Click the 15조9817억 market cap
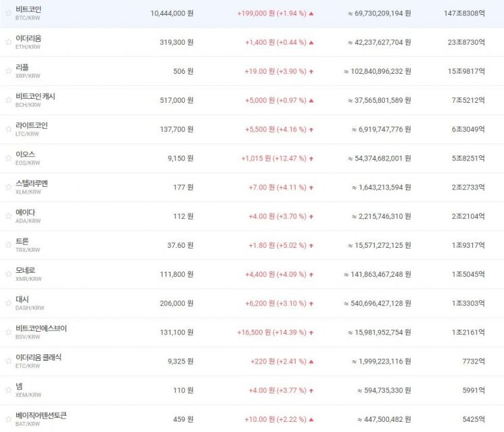The height and width of the screenshot is (432, 504). (x=466, y=71)
